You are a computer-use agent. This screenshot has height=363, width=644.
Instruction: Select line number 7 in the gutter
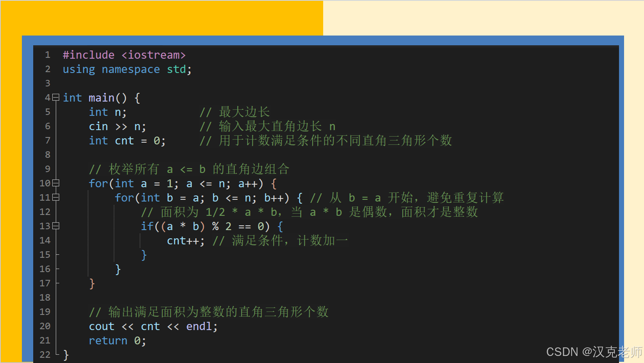click(47, 140)
